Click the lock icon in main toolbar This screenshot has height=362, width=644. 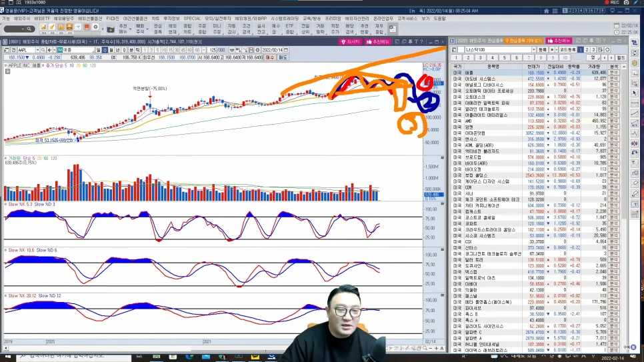click(x=61, y=27)
